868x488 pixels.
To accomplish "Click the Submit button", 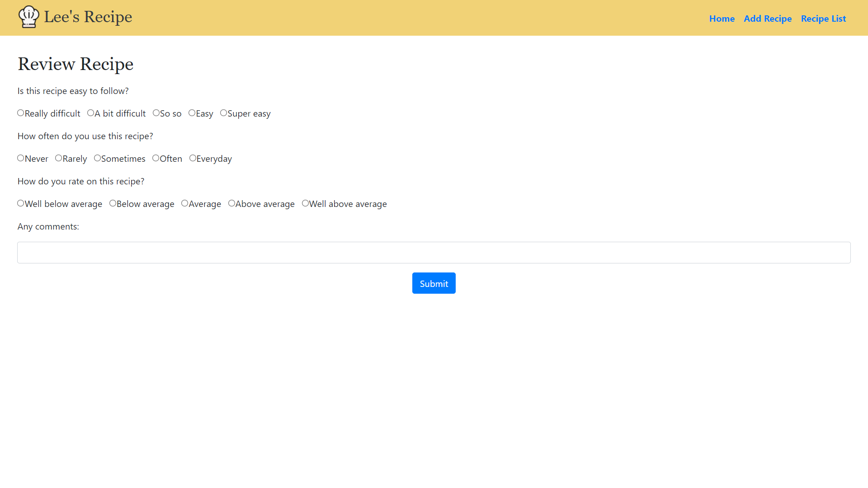I will pos(434,283).
